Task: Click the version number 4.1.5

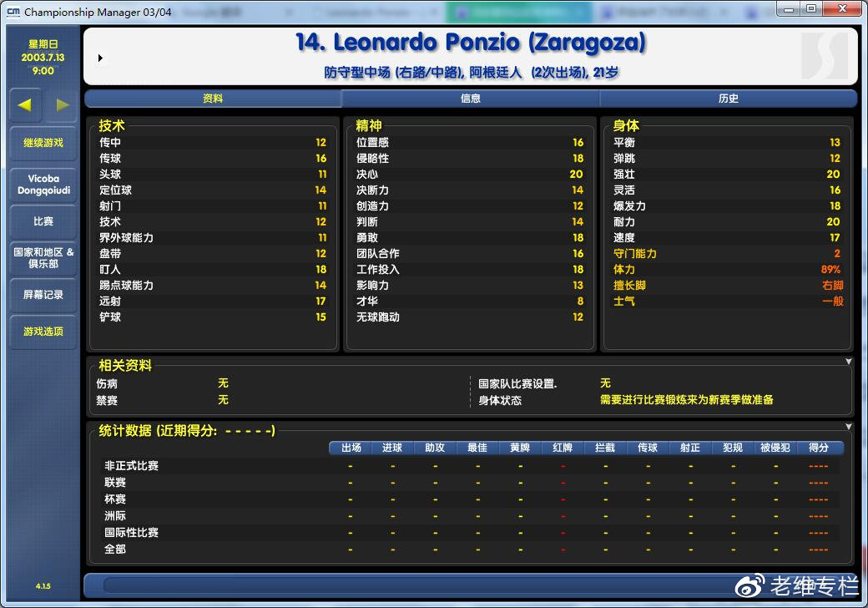Action: pos(43,585)
